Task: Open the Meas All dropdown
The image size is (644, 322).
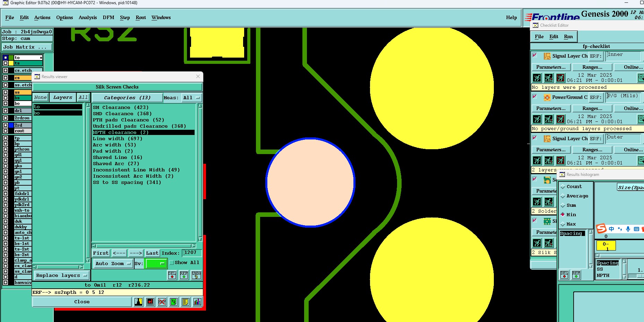Action: click(x=191, y=98)
